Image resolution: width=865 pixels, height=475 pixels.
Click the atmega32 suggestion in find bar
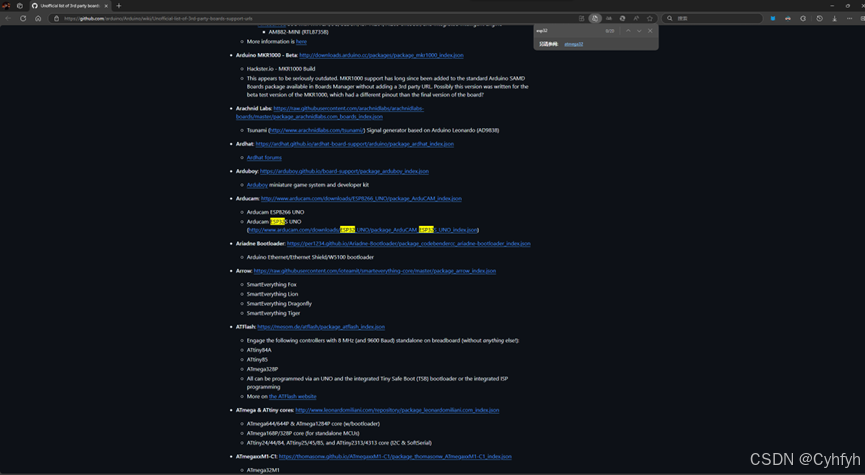(x=573, y=44)
